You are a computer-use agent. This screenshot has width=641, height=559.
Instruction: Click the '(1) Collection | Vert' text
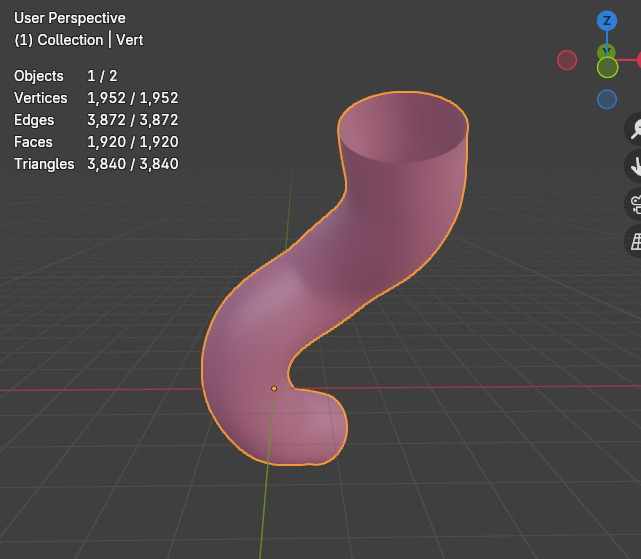(79, 40)
